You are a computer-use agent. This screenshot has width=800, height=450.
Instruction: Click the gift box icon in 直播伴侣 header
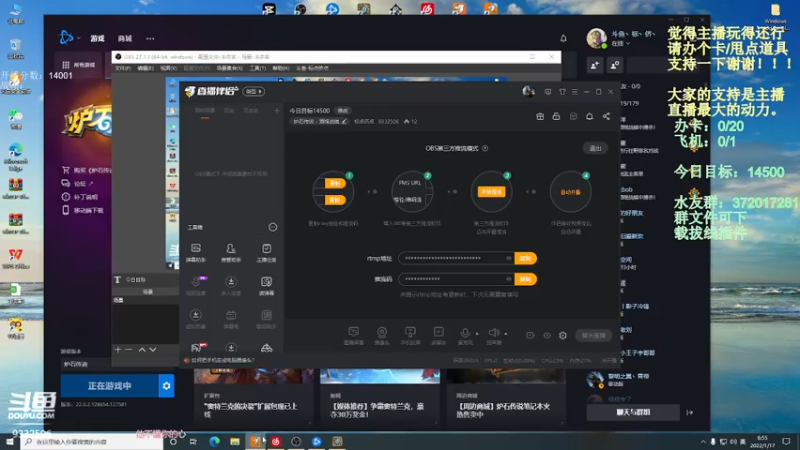coord(540,116)
